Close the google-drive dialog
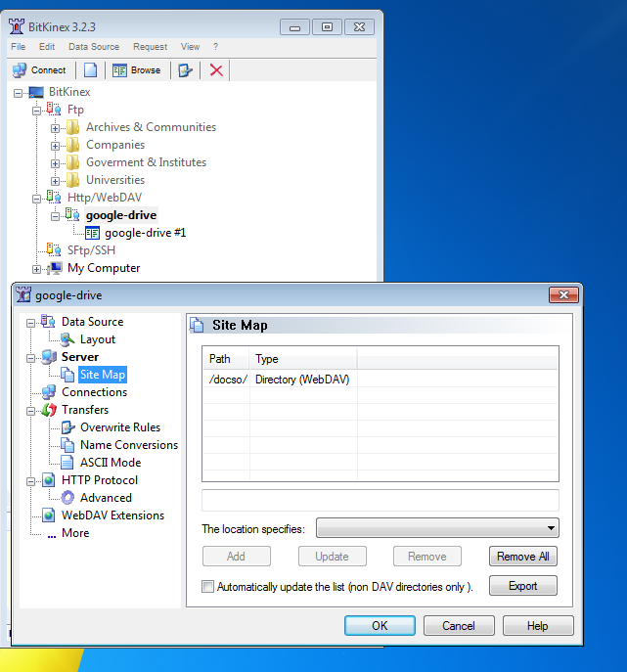Image resolution: width=627 pixels, height=672 pixels. click(563, 294)
